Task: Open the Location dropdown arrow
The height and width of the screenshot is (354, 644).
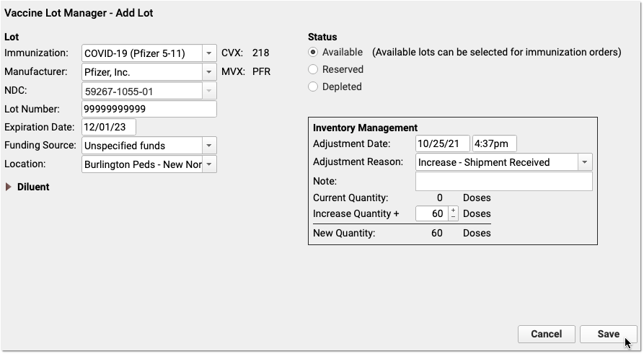Action: click(x=209, y=164)
